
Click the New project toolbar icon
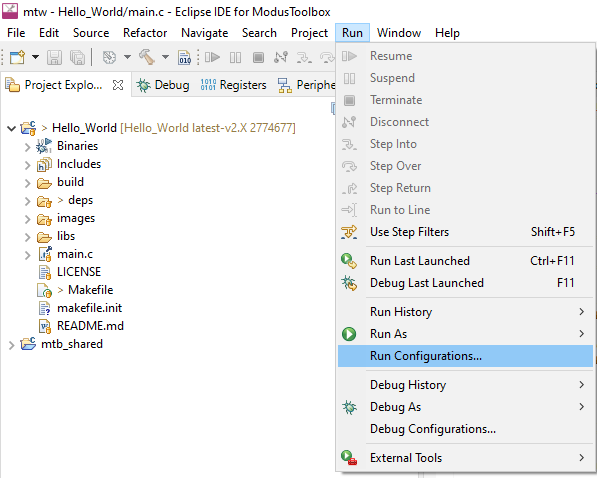(17, 58)
